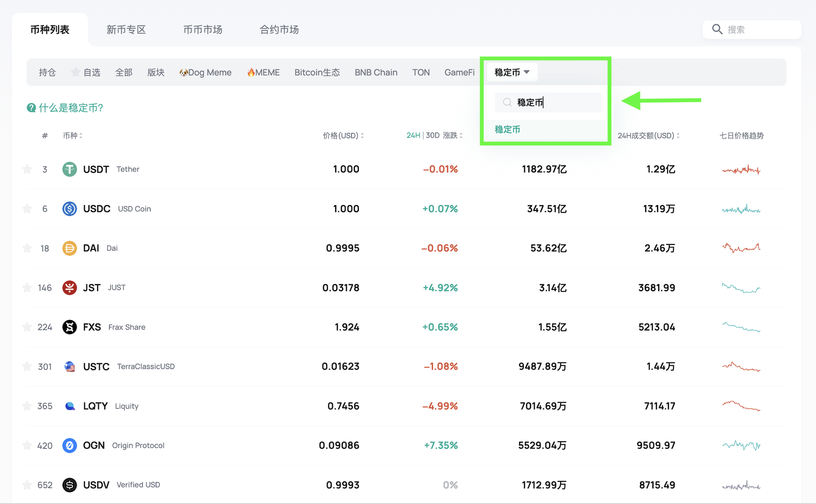Sort by 价格(USD) column
This screenshot has height=504, width=816.
pos(344,136)
